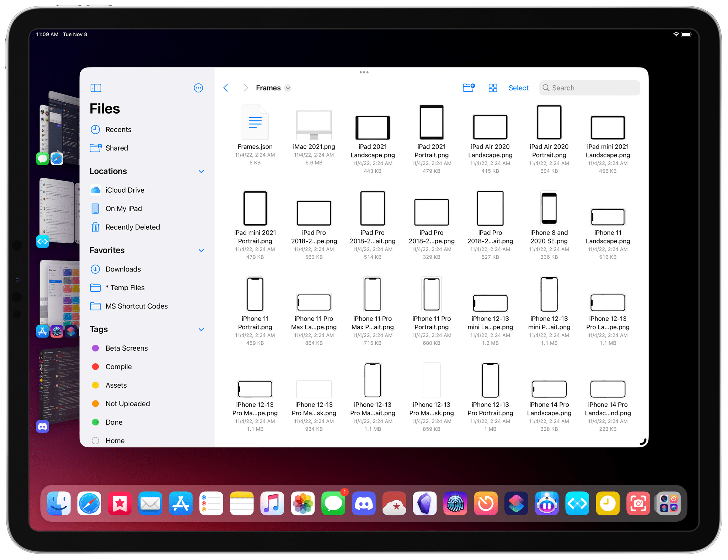Open the orange Timery icon in dock

486,503
